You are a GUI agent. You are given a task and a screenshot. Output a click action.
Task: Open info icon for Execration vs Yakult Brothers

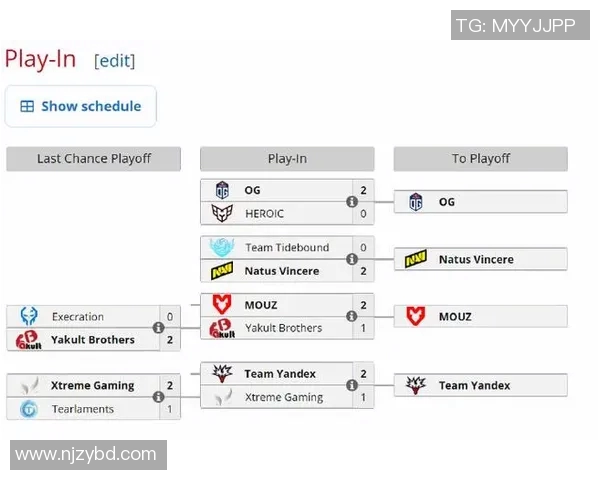(x=158, y=328)
